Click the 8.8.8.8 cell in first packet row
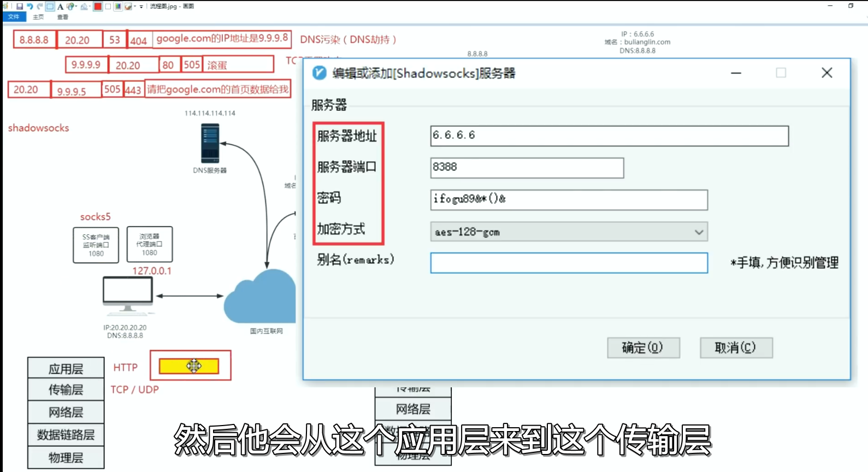This screenshot has width=868, height=472. (34, 39)
